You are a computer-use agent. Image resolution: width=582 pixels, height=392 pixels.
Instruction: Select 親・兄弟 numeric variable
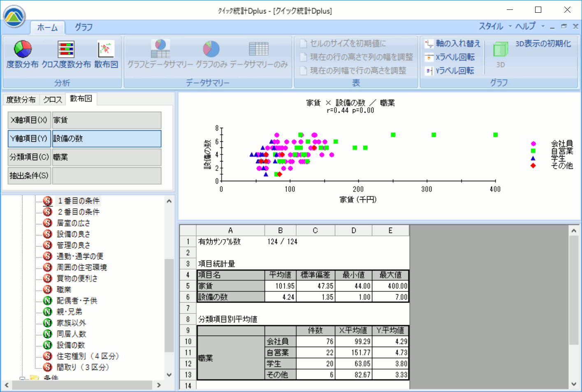click(70, 311)
